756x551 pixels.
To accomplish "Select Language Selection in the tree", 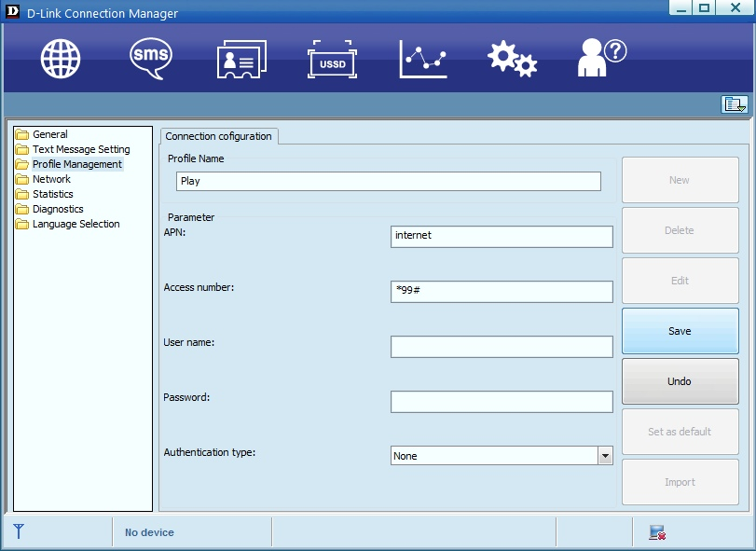I will point(76,224).
